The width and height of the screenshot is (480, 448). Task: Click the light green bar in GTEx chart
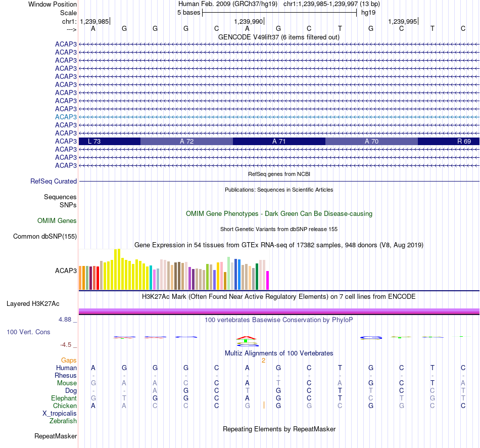229,274
